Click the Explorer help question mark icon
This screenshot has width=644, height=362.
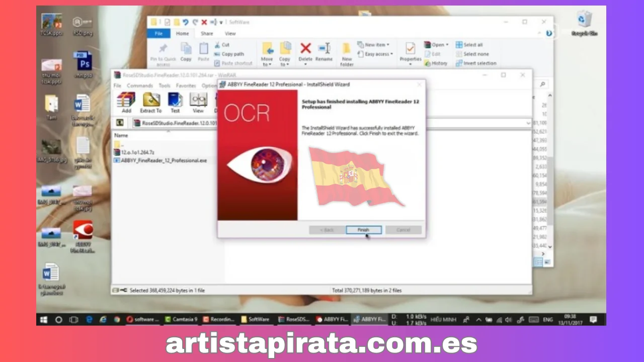pyautogui.click(x=549, y=34)
